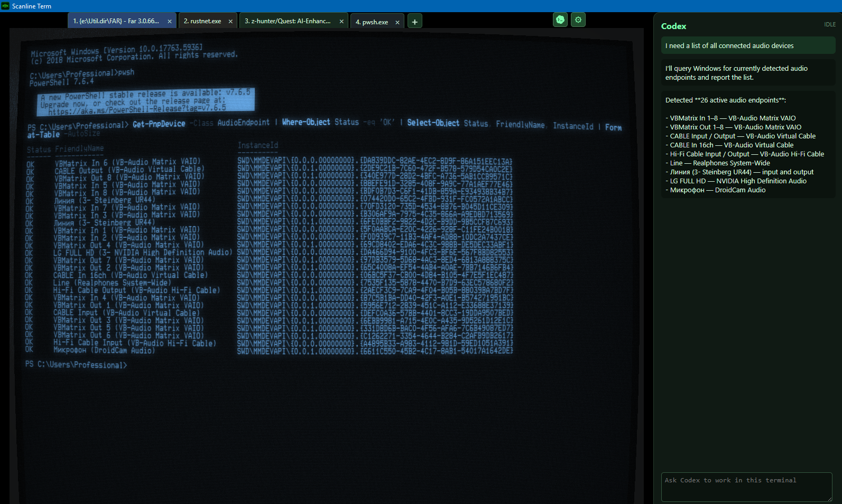Viewport: 842px width, 504px height.
Task: Close the pwsh.exe tab
Action: click(397, 22)
